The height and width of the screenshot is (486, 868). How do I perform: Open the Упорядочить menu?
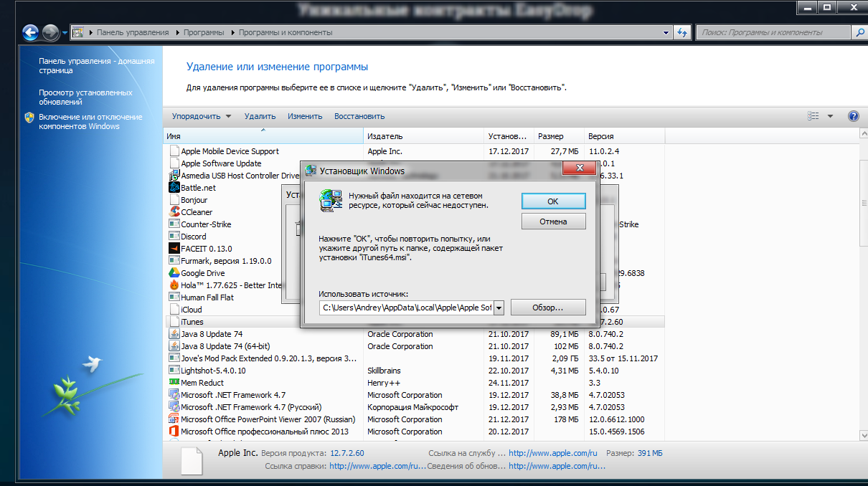click(x=202, y=116)
